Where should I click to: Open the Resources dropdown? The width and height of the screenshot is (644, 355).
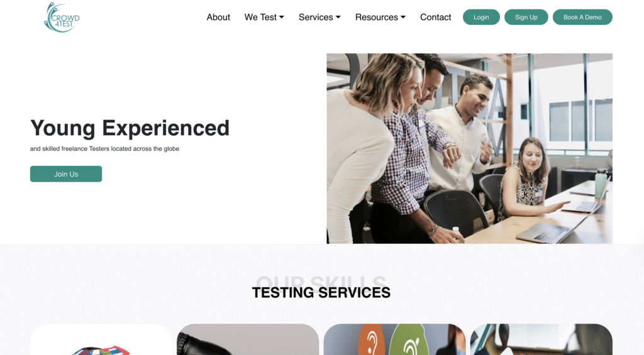point(380,17)
